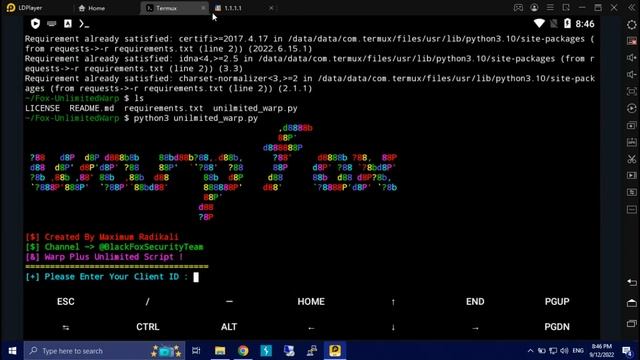This screenshot has width=640, height=360.
Task: Tap the tab key symbol
Action: pos(65,327)
